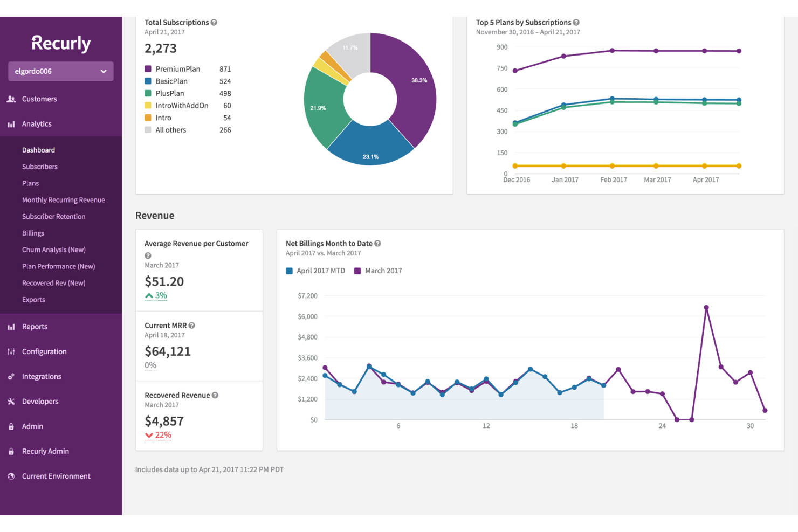The image size is (798, 532).
Task: Open help icon under Average Revenue per Customer
Action: 148,255
